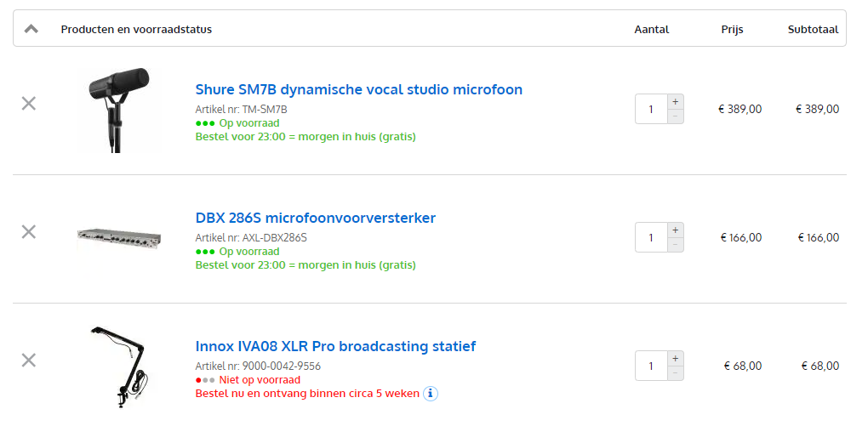868x443 pixels.
Task: Click the Shure SM7B microphone thumbnail
Action: click(x=117, y=110)
